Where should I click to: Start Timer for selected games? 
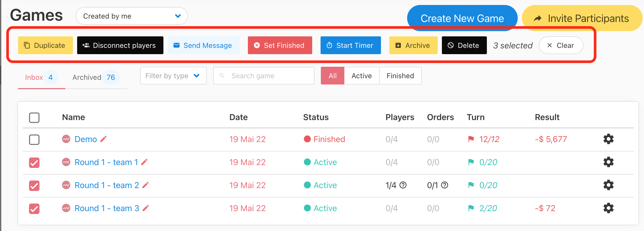351,45
